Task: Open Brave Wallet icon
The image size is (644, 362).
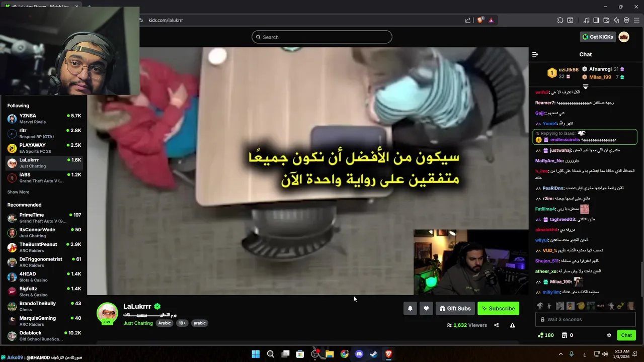Action: point(606,20)
